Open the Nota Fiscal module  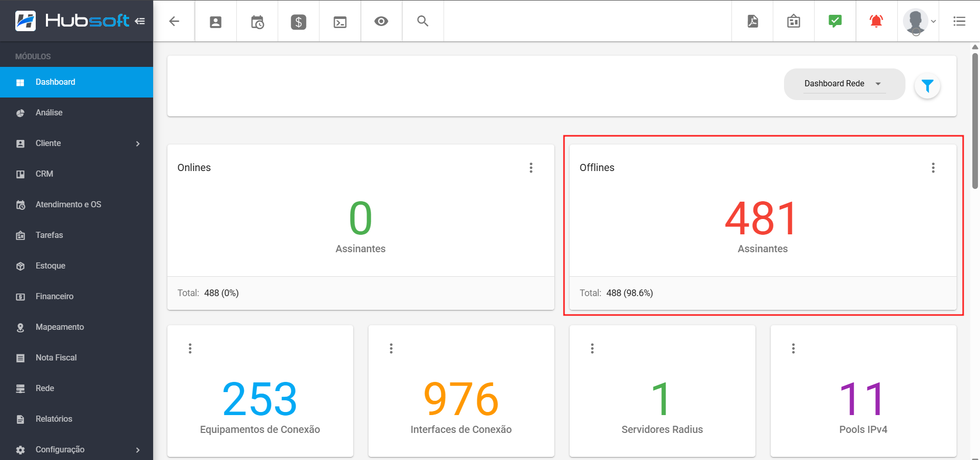click(x=77, y=358)
